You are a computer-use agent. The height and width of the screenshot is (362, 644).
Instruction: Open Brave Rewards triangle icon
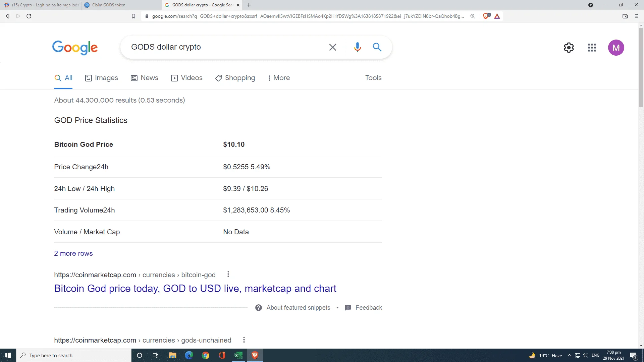coord(497,16)
